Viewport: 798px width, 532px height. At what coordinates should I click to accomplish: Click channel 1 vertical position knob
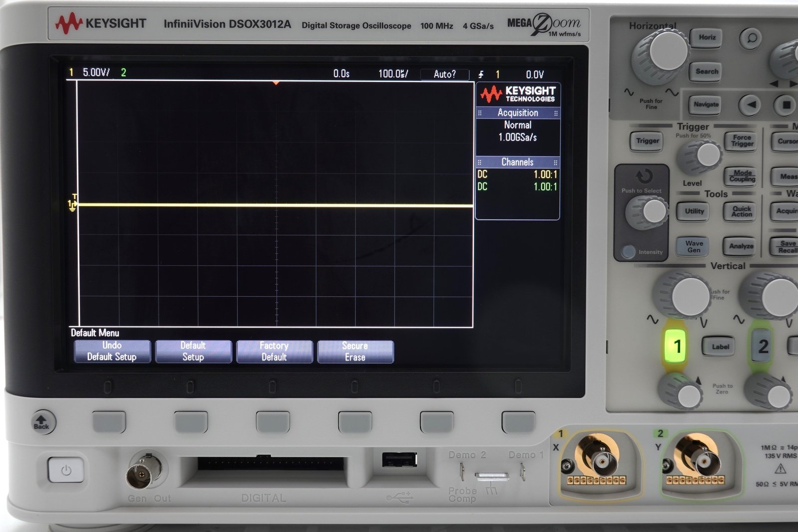[681, 392]
